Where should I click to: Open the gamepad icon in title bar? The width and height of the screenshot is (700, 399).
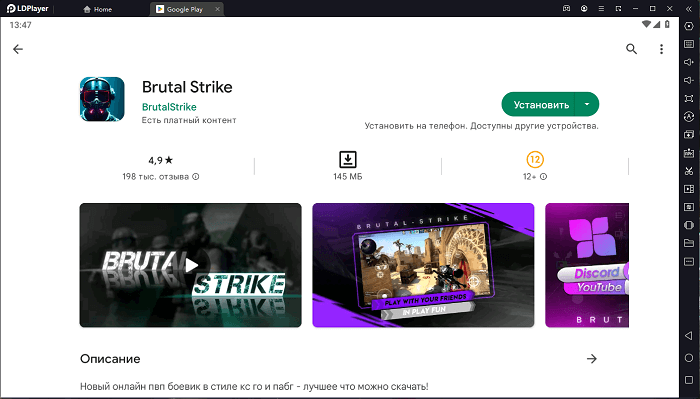click(567, 8)
